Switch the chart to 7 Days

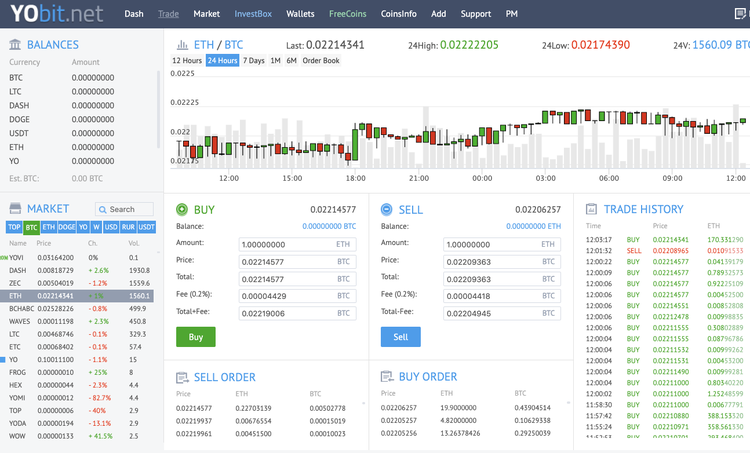coord(254,60)
